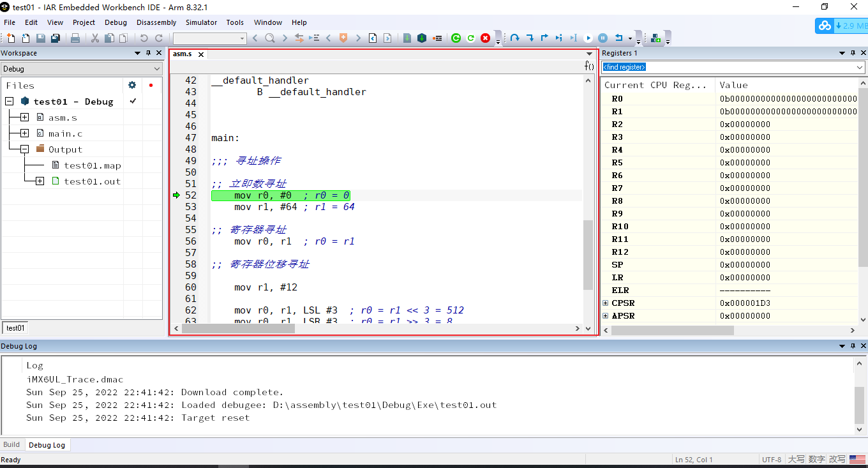
Task: Expand the CPSR register entry
Action: 605,303
